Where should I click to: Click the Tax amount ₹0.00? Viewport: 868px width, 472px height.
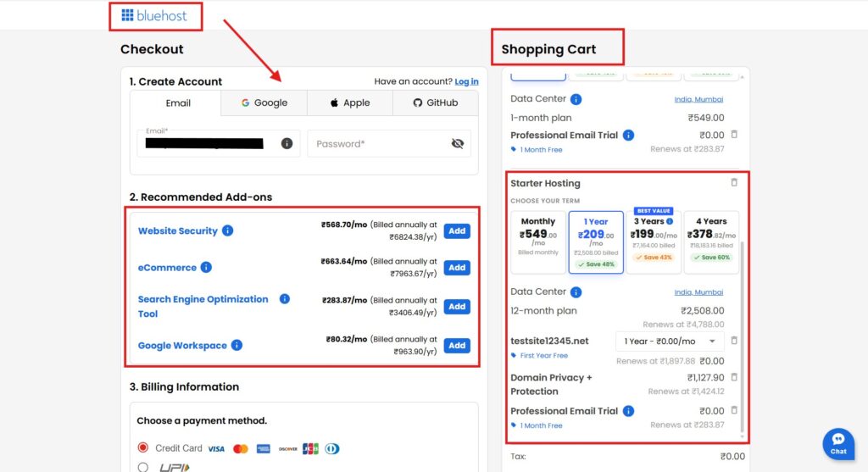(732, 457)
